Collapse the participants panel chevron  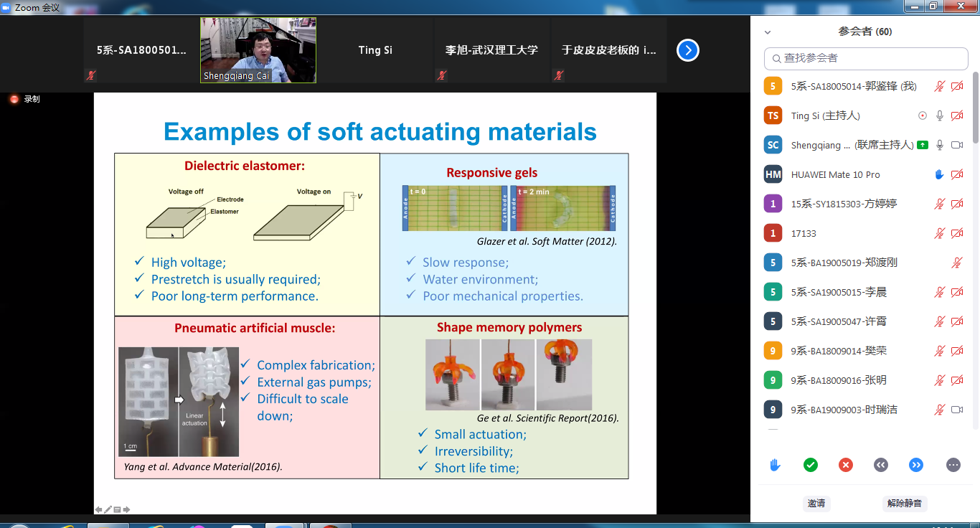[768, 32]
